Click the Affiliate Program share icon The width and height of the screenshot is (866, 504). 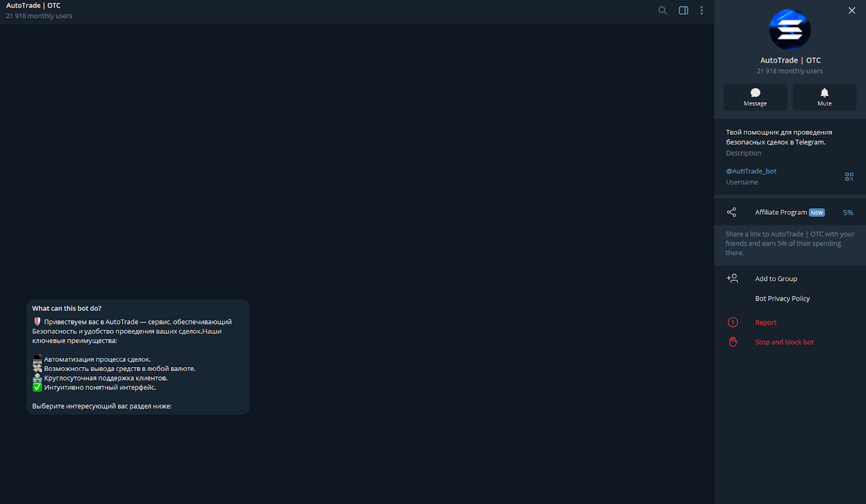731,213
